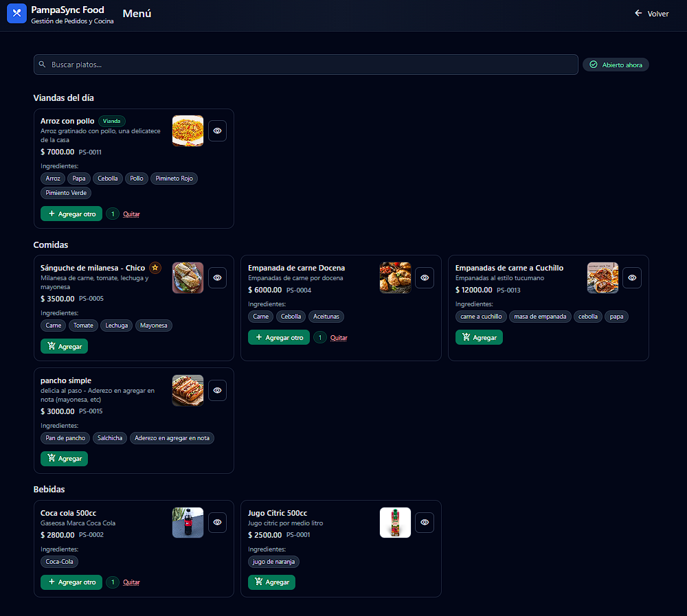Click the search magnifier icon

coord(43,65)
